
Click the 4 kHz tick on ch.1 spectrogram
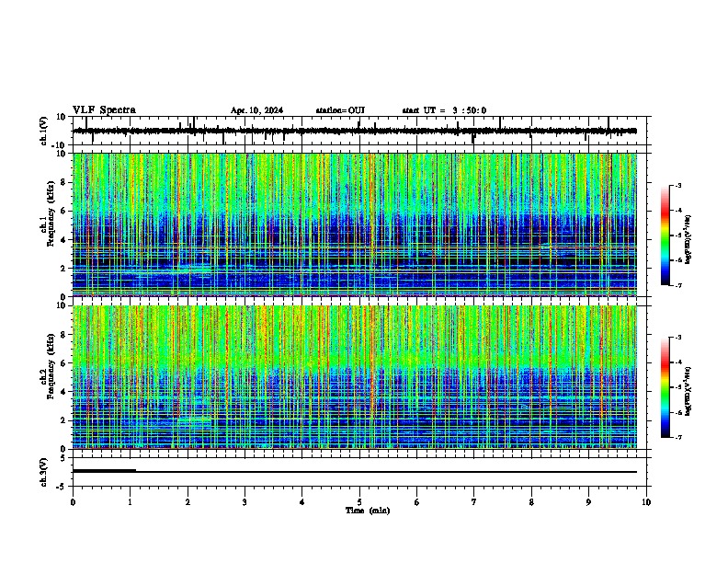pos(64,240)
